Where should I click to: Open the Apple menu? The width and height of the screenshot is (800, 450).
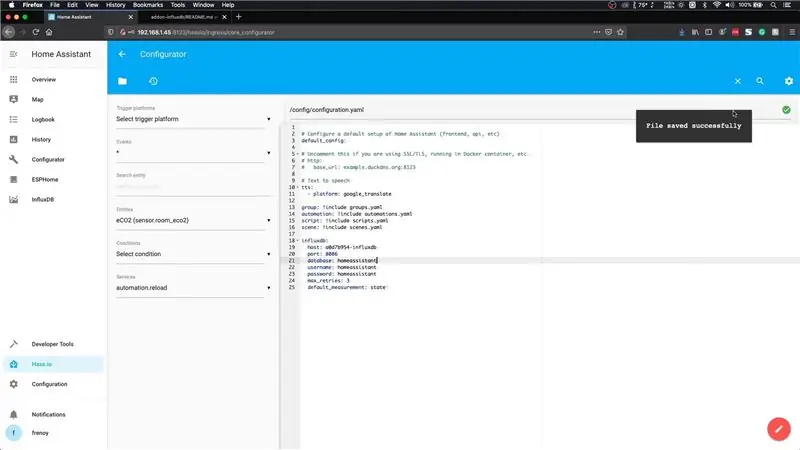pos(11,5)
